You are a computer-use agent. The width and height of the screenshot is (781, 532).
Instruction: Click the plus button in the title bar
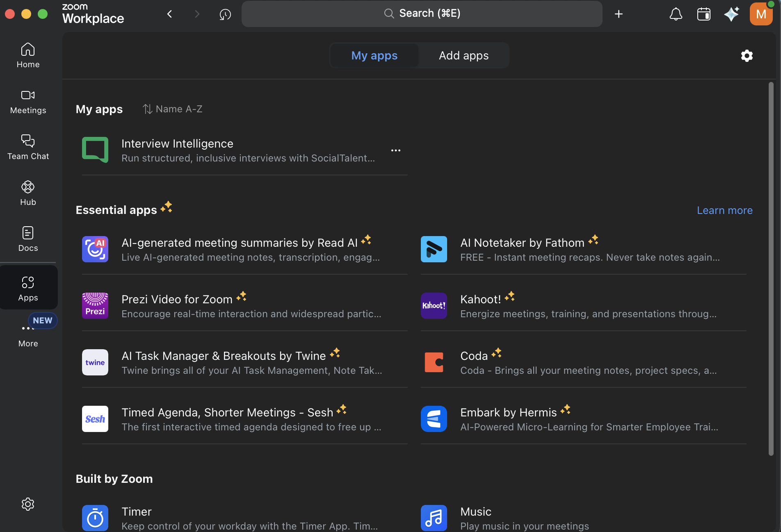[x=619, y=14]
